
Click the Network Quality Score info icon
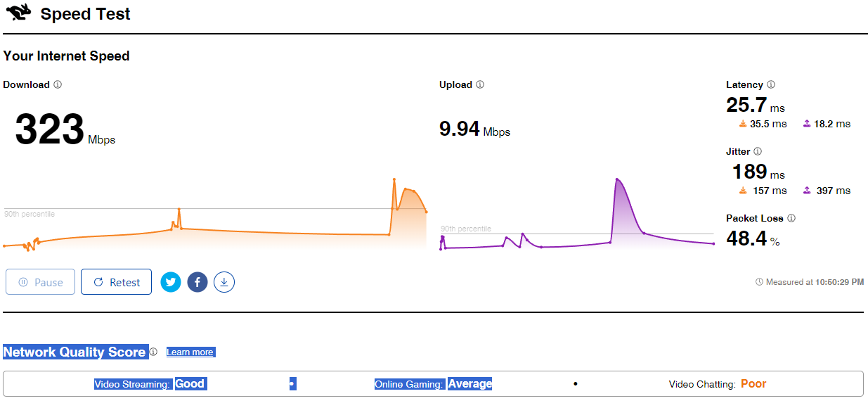[153, 352]
